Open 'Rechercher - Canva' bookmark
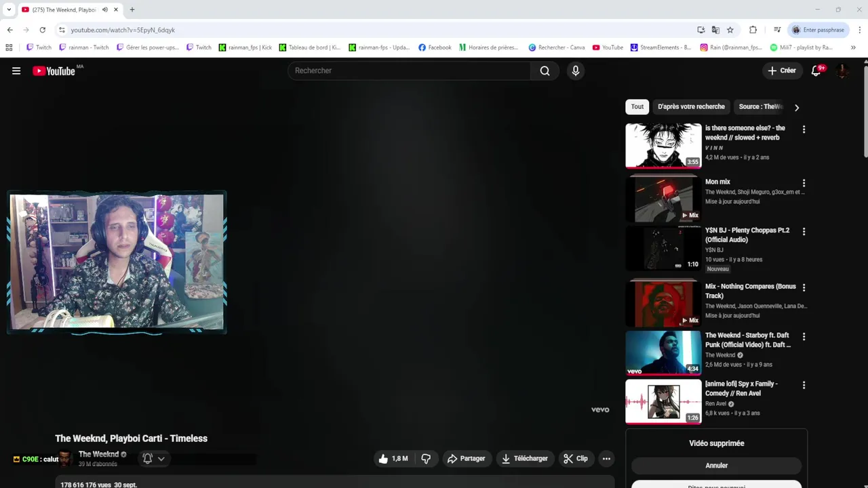 pos(557,47)
